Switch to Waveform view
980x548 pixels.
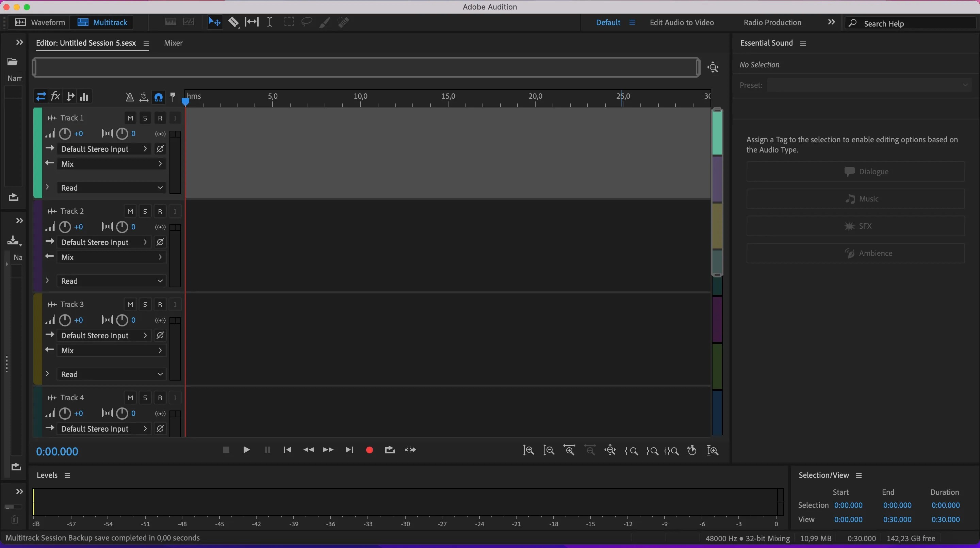coord(39,22)
